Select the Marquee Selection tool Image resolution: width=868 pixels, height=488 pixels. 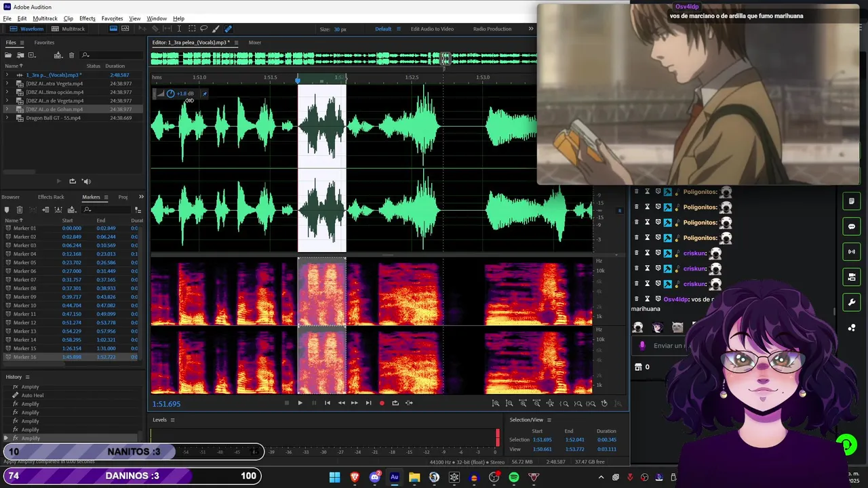pyautogui.click(x=192, y=29)
